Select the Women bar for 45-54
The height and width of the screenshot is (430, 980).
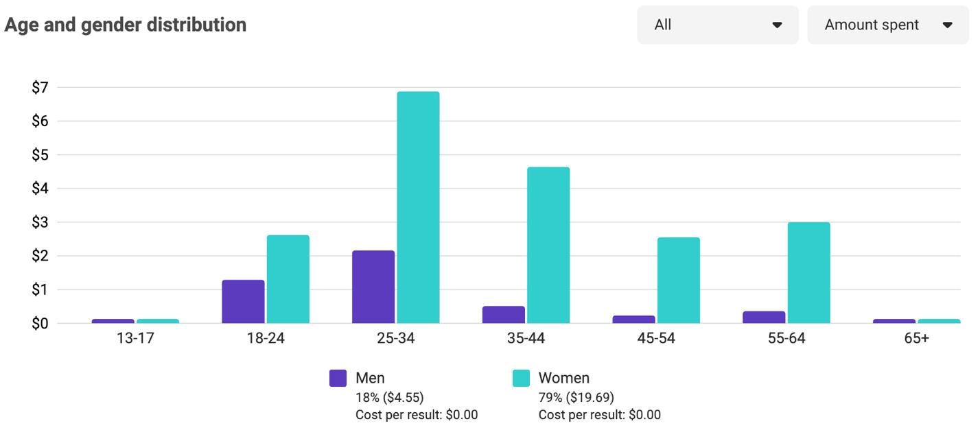coord(679,280)
